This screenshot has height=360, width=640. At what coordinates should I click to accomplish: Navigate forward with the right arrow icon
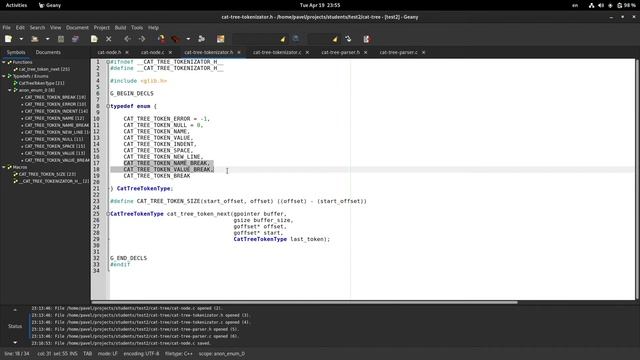[x=142, y=39]
